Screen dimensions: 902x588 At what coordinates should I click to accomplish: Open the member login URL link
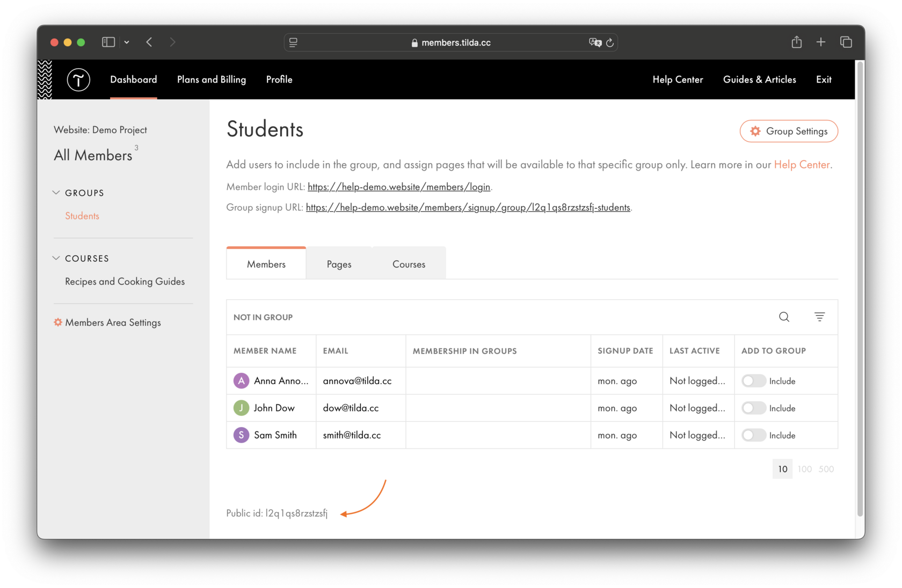[x=399, y=187]
